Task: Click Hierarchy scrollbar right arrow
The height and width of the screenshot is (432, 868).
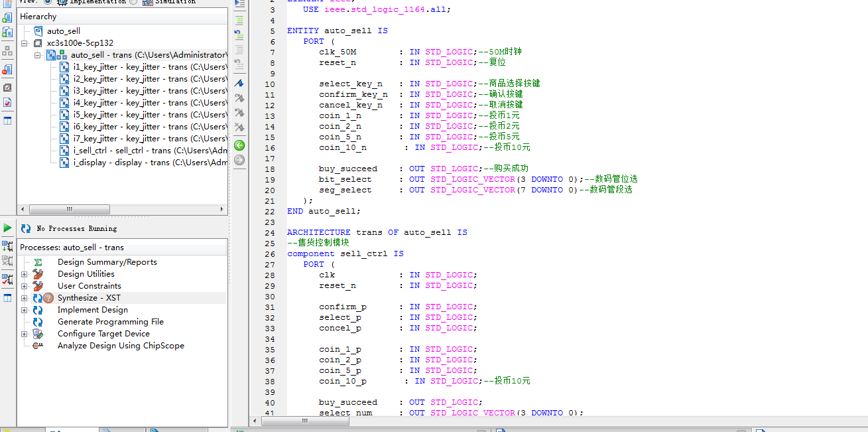Action: 223,210
